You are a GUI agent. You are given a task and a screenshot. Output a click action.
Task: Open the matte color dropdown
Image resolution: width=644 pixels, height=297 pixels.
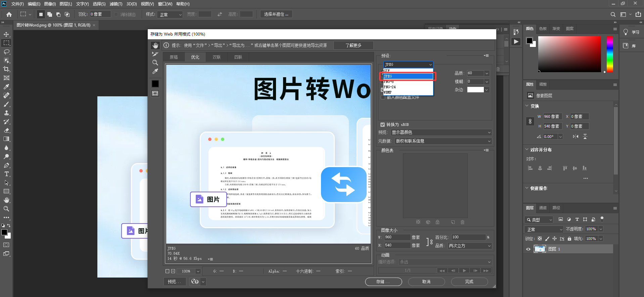(x=487, y=90)
